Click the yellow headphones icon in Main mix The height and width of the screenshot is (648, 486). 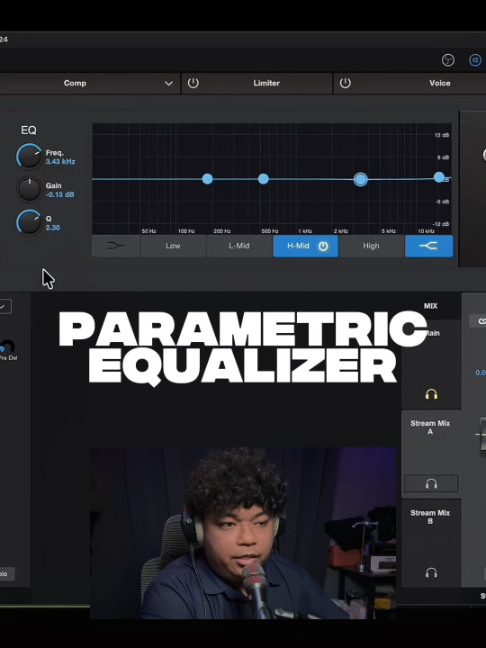click(431, 394)
